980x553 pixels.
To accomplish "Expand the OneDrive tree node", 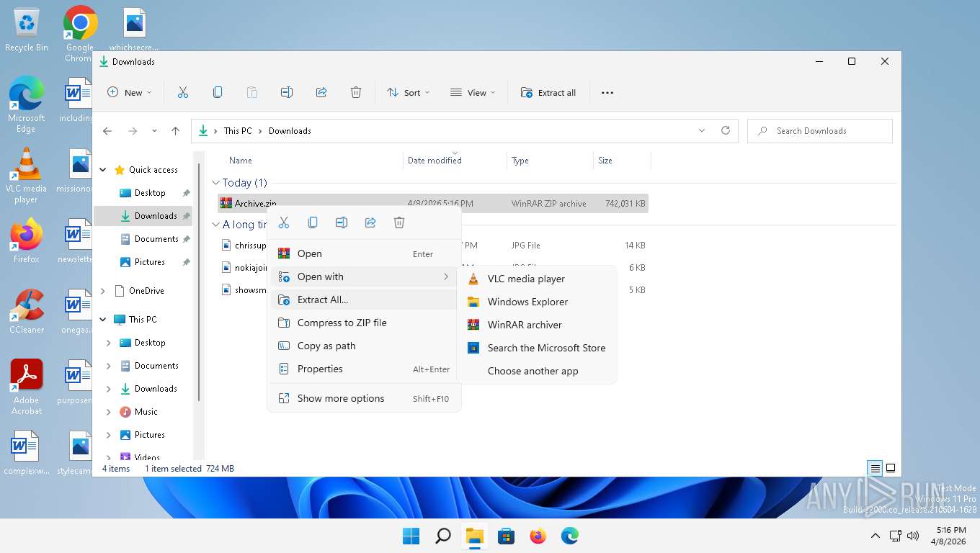I will coord(103,291).
